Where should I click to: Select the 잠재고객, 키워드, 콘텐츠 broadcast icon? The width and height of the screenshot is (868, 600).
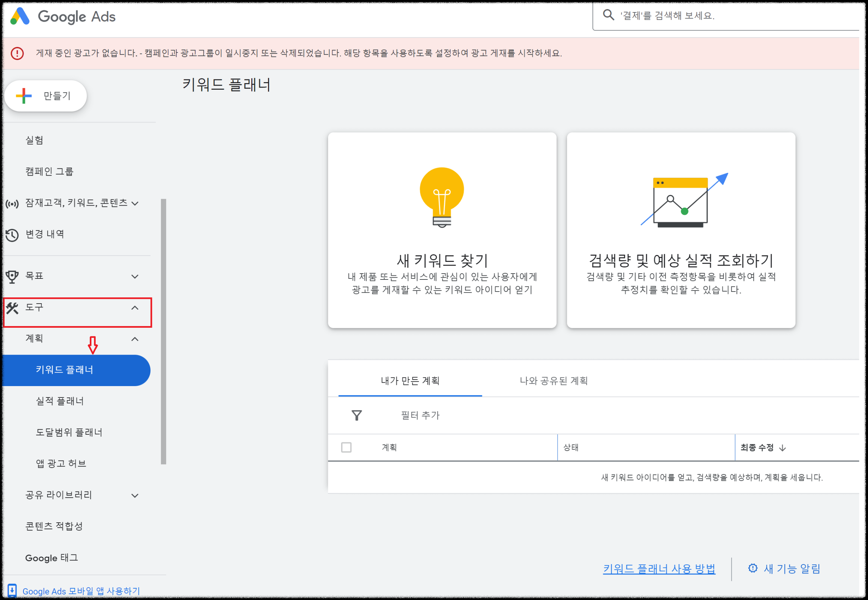tap(12, 203)
